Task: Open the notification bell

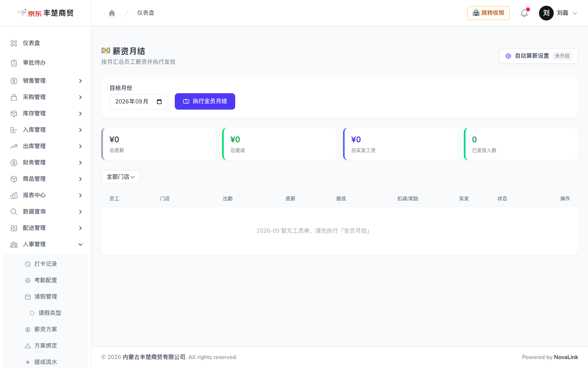Action: click(524, 13)
